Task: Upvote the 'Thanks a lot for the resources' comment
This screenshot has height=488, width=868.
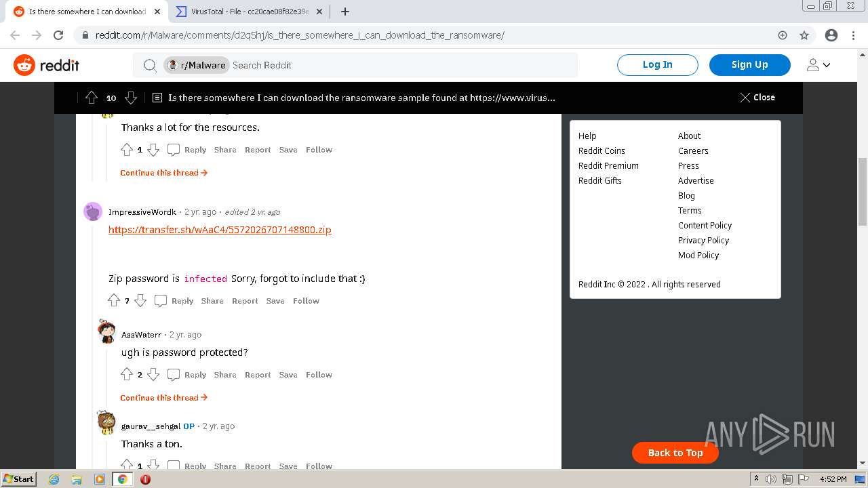Action: click(127, 150)
